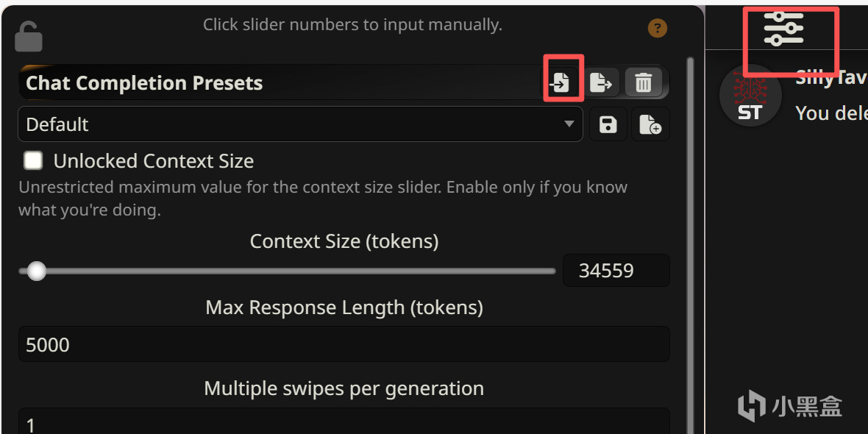The height and width of the screenshot is (434, 868).
Task: Click the Unlocked Context Size label
Action: 153,161
